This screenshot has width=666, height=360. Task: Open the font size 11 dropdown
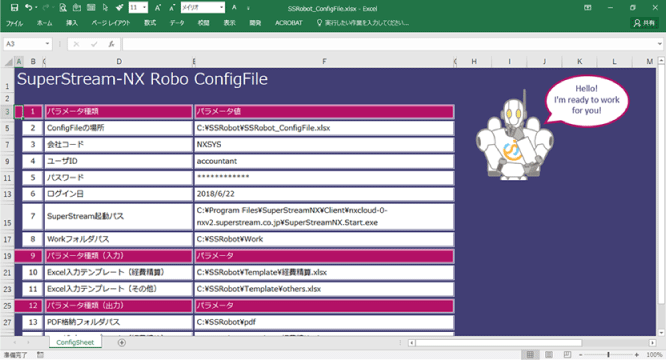pos(145,8)
